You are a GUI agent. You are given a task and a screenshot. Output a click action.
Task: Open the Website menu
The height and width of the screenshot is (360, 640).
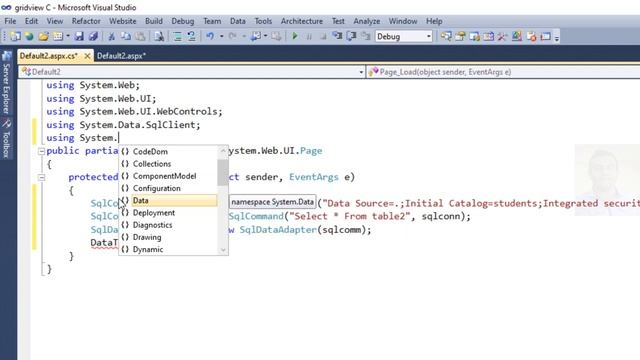122,21
